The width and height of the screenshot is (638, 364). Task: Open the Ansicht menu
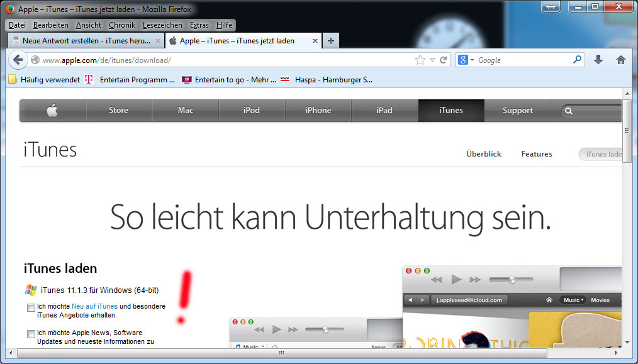[x=89, y=25]
